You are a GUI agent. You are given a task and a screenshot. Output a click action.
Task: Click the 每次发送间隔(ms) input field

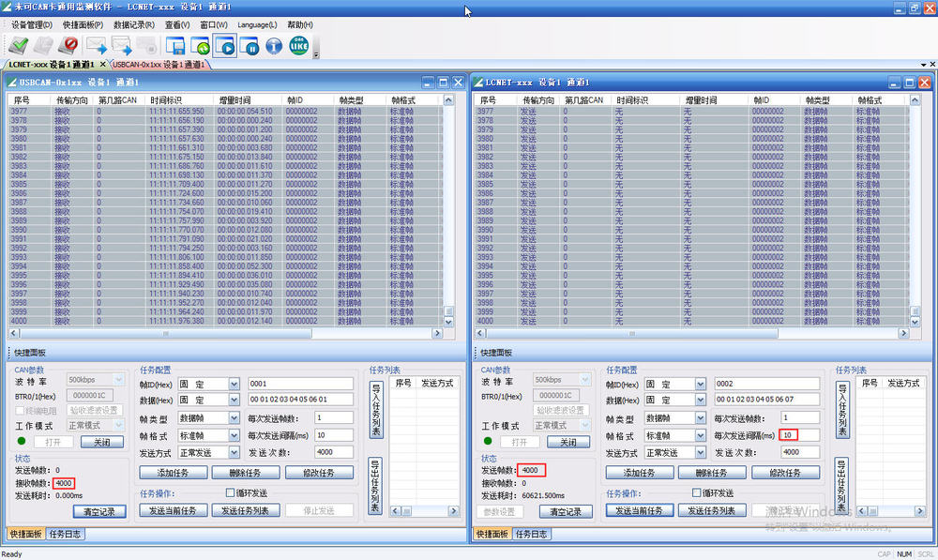(797, 435)
